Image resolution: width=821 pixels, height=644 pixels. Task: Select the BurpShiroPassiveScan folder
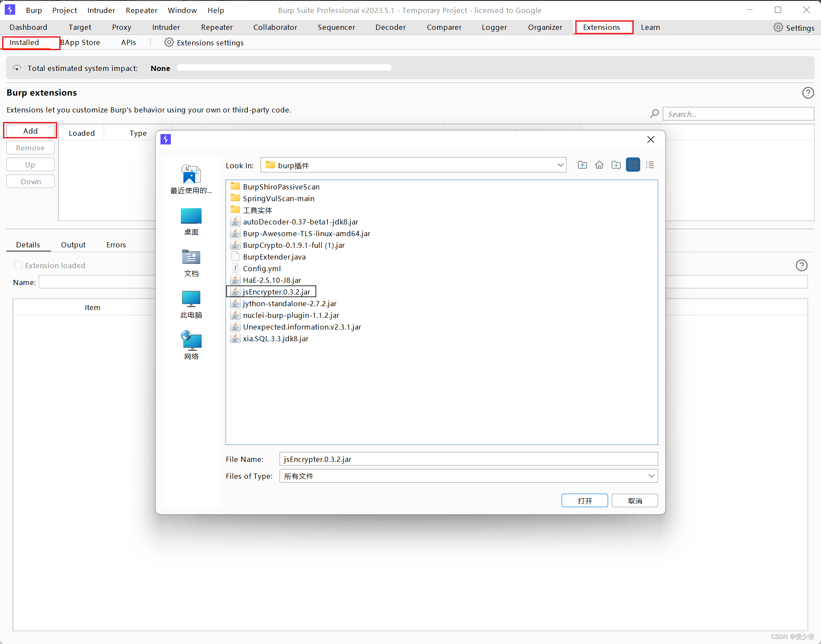[x=275, y=186]
